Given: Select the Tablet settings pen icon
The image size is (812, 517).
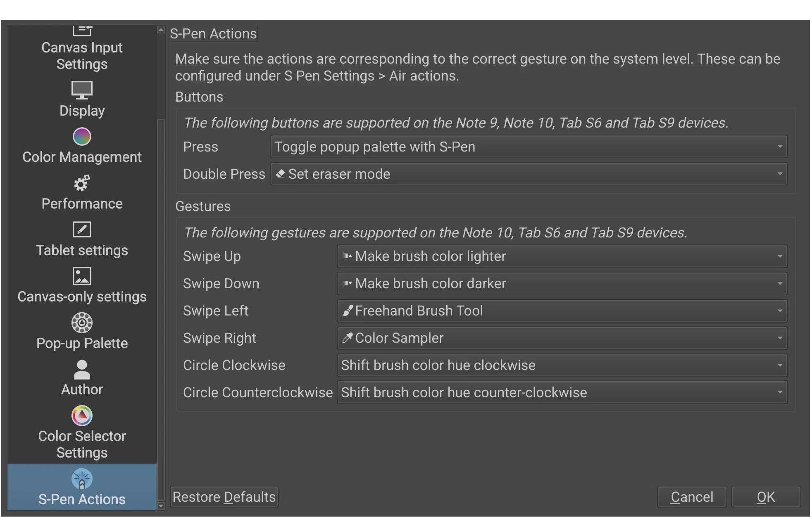Looking at the screenshot, I should pyautogui.click(x=82, y=230).
